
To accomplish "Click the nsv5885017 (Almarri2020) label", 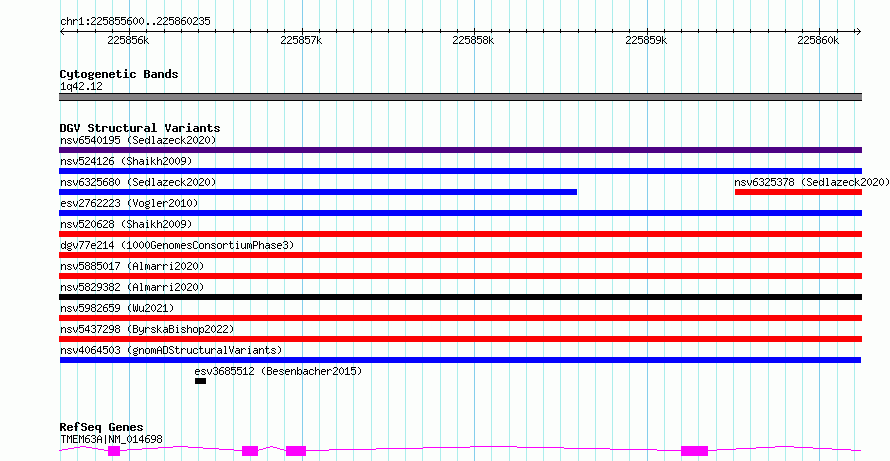I will tap(132, 266).
